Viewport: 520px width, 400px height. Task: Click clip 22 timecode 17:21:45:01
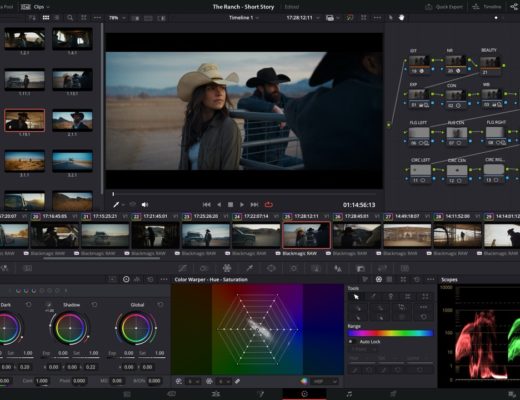[x=155, y=216]
